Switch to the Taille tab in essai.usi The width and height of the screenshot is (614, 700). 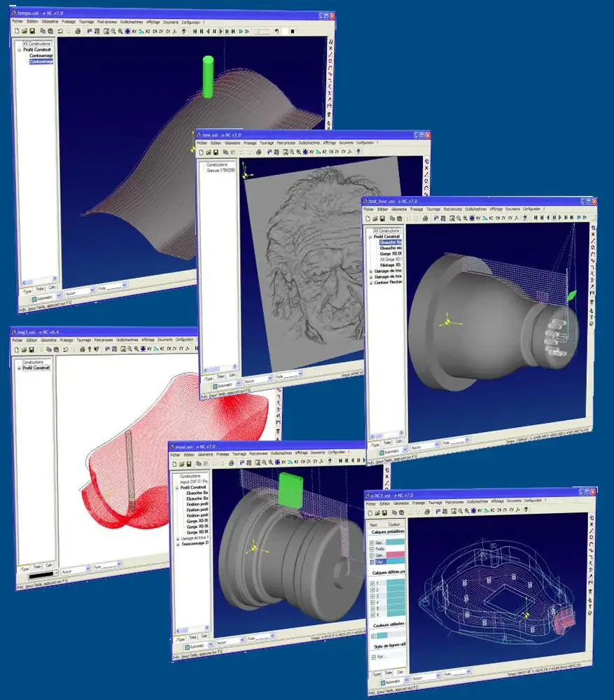(193, 638)
